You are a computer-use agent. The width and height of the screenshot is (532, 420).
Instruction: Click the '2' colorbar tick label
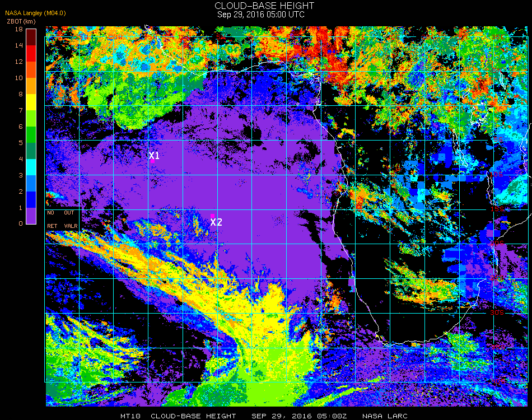pyautogui.click(x=21, y=192)
